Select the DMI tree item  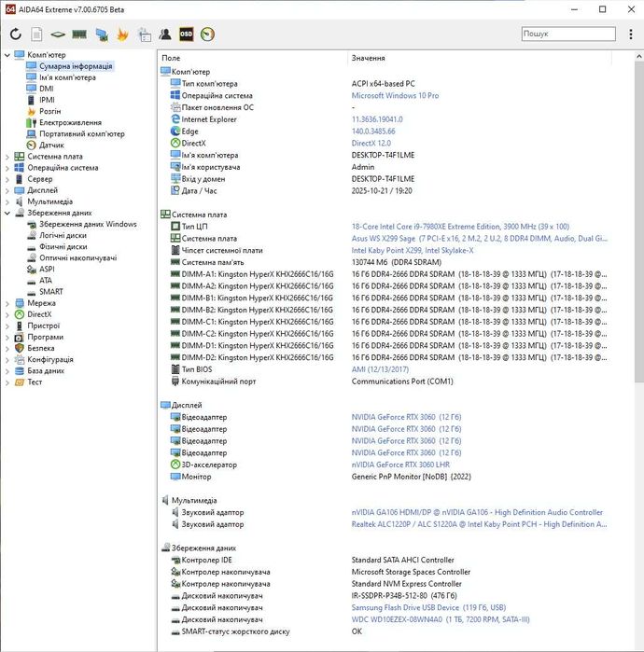46,89
